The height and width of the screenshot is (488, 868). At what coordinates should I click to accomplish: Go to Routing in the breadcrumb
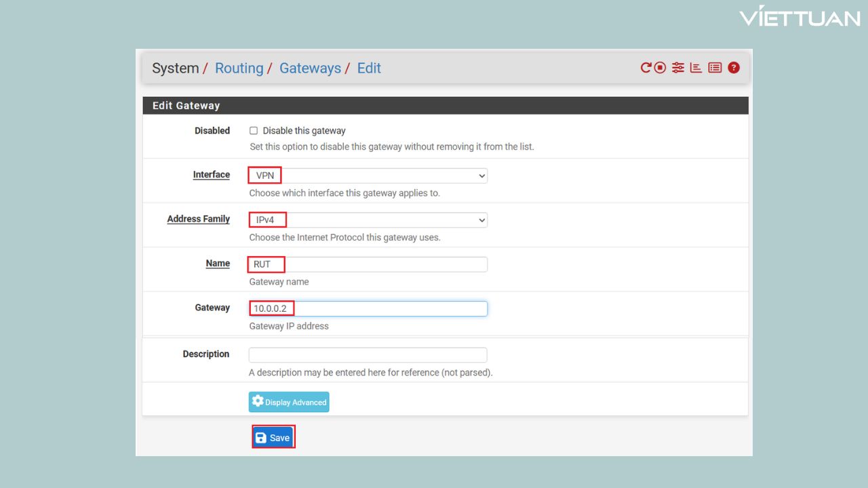pyautogui.click(x=239, y=68)
